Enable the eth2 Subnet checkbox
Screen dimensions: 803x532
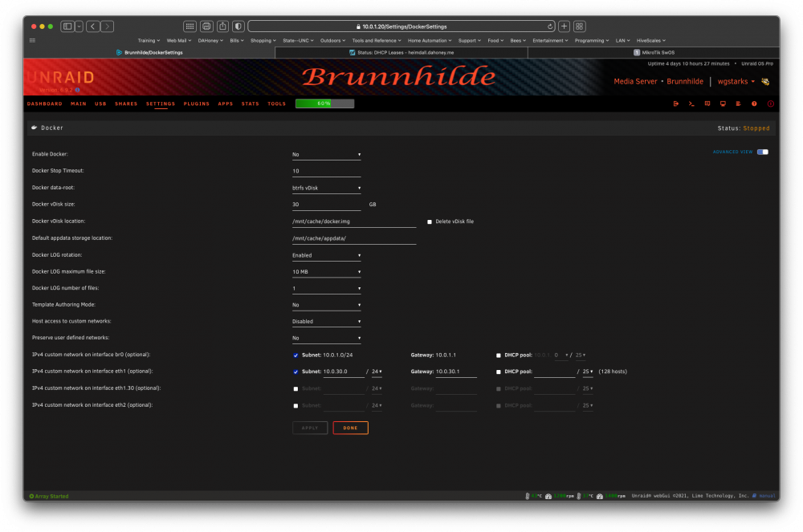[x=296, y=406]
